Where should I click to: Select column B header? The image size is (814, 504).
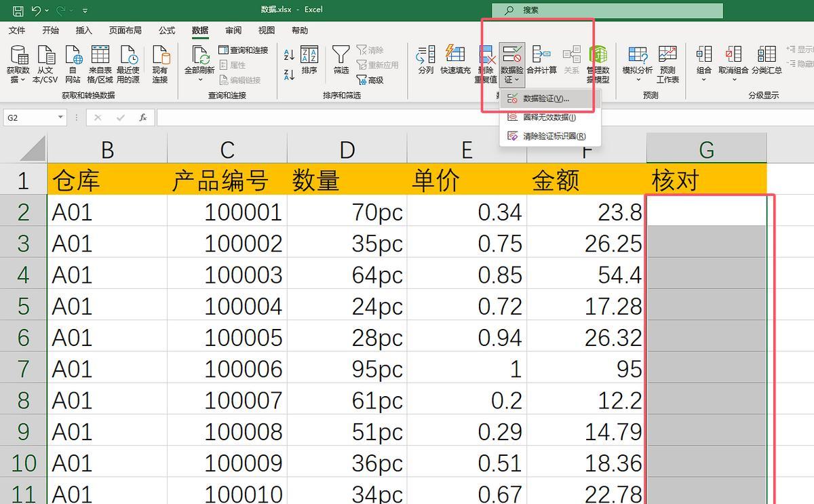tap(107, 149)
